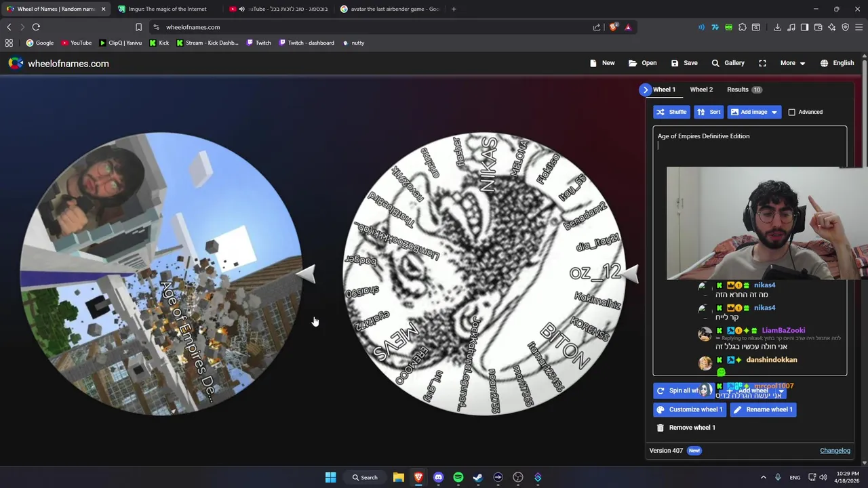Open the Twitch - dashboard bookmark
This screenshot has height=488, width=868.
point(306,43)
